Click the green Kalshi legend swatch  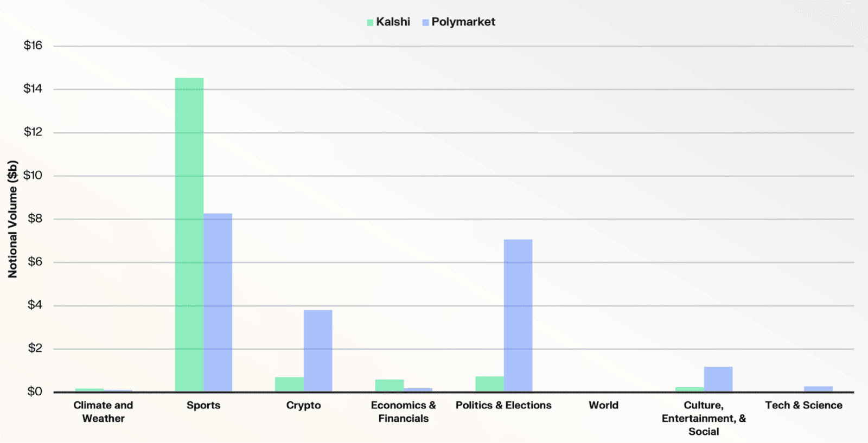pos(370,23)
